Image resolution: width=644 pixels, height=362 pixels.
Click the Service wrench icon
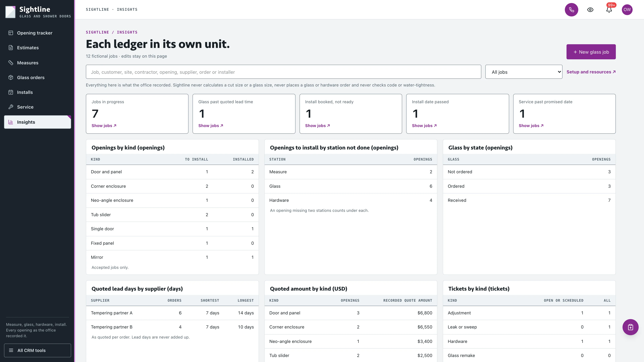11,107
